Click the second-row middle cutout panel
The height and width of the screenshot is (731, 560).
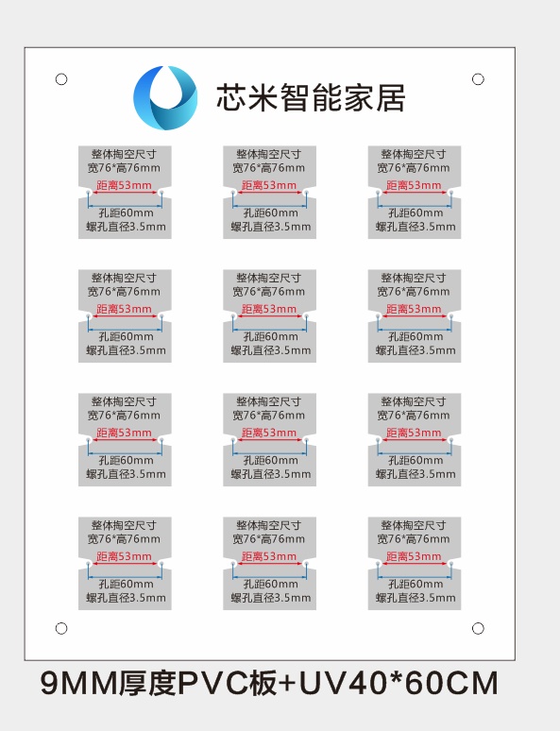(269, 316)
